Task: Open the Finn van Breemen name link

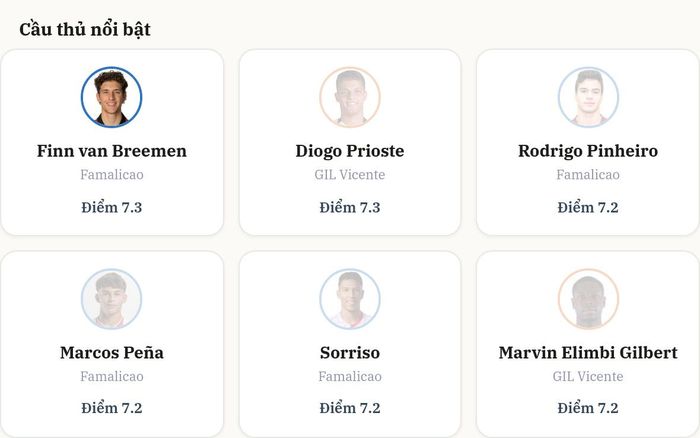Action: [112, 151]
